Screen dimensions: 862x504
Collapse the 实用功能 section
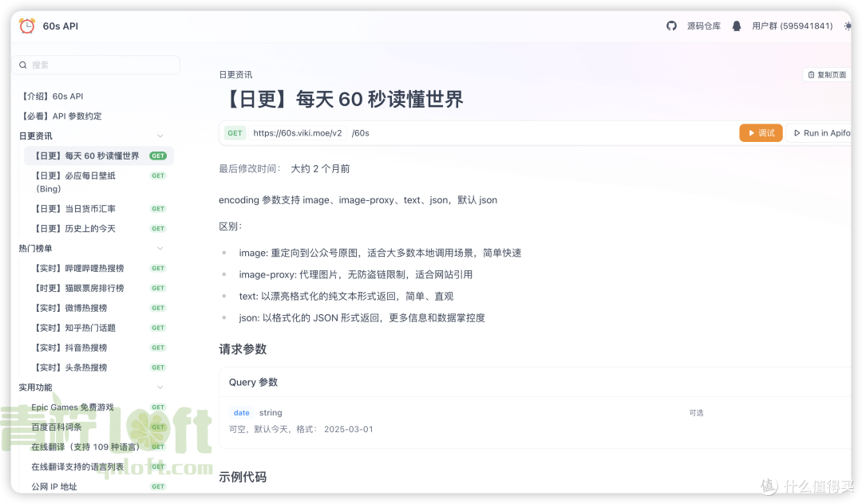160,387
